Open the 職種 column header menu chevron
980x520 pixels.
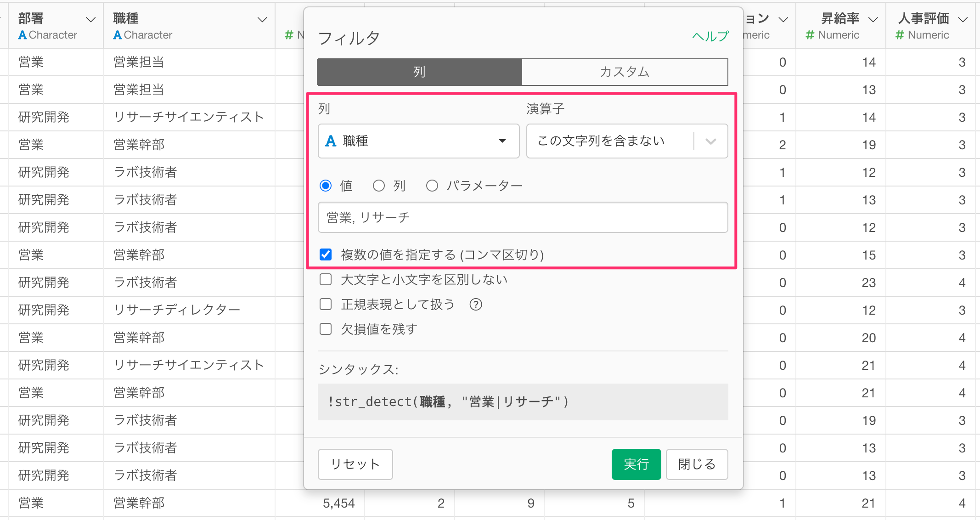[262, 20]
